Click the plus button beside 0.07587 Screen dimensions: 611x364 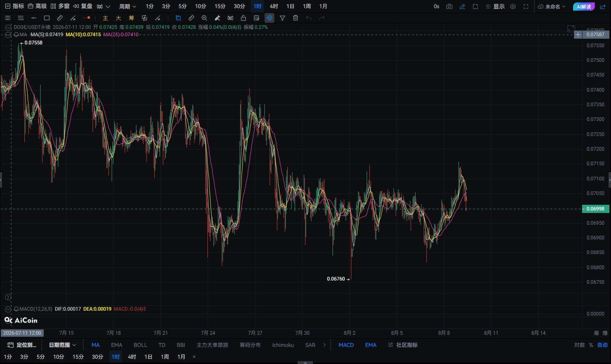578,35
